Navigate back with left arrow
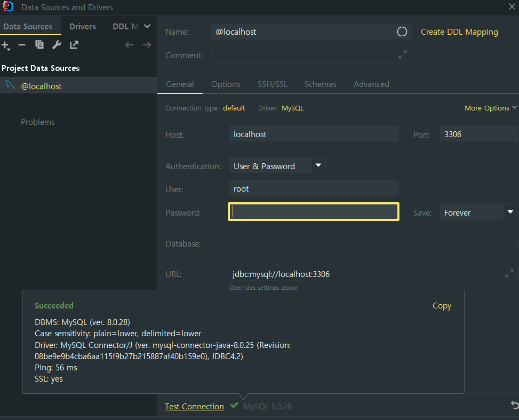 point(129,45)
